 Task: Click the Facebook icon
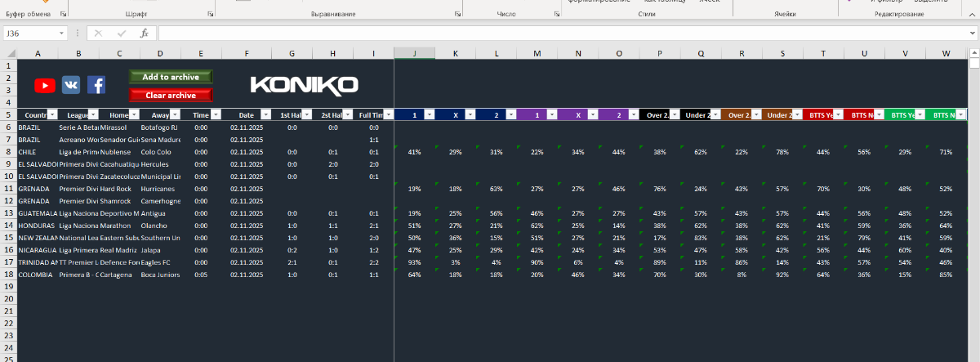96,85
